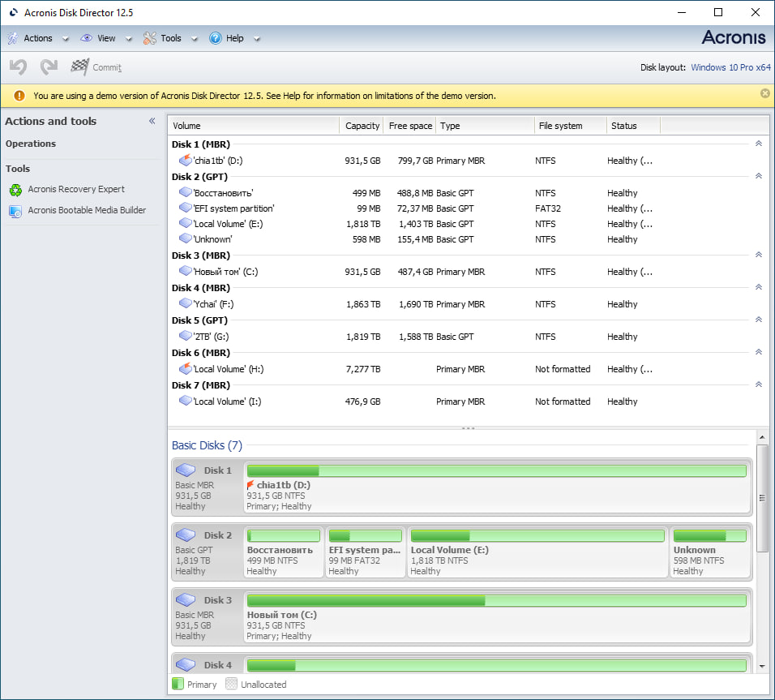Click the Primary legend color swatch

tap(178, 684)
